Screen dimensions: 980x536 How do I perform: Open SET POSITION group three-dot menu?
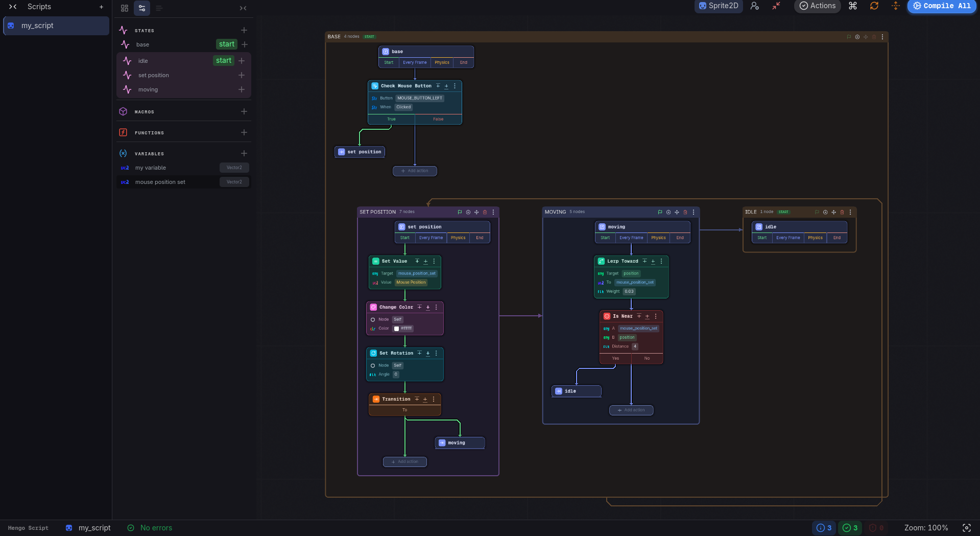tap(493, 212)
